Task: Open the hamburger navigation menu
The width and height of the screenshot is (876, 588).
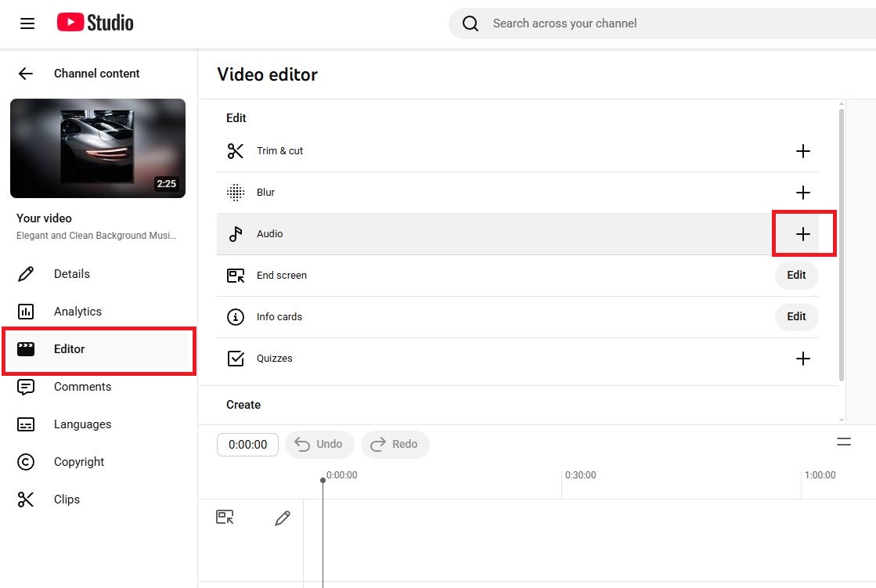Action: click(27, 23)
